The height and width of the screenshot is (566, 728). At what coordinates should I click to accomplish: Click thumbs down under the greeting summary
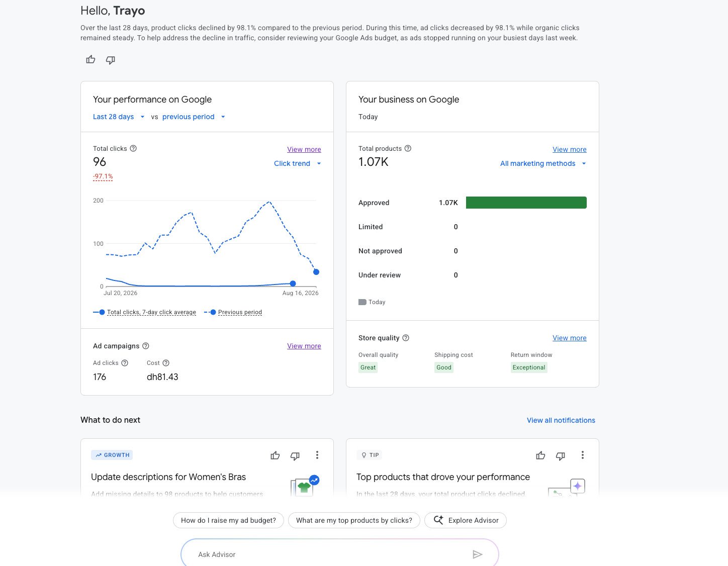coord(111,60)
